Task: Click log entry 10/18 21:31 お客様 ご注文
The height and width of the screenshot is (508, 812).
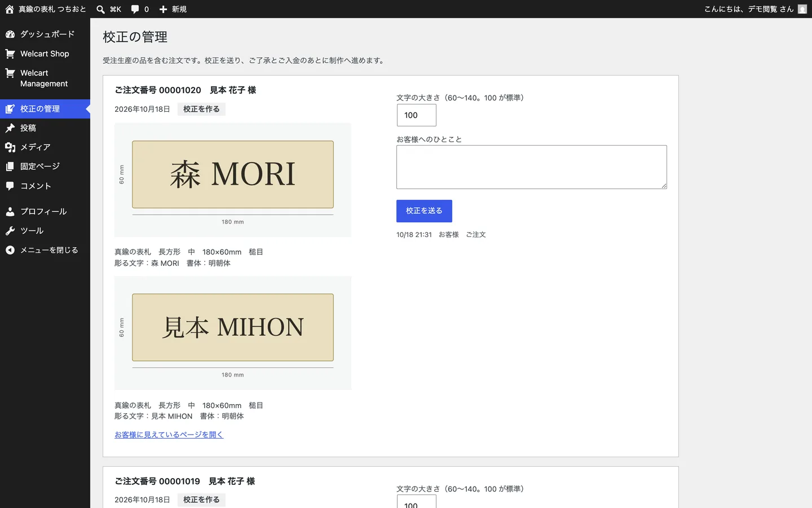Action: pyautogui.click(x=441, y=234)
